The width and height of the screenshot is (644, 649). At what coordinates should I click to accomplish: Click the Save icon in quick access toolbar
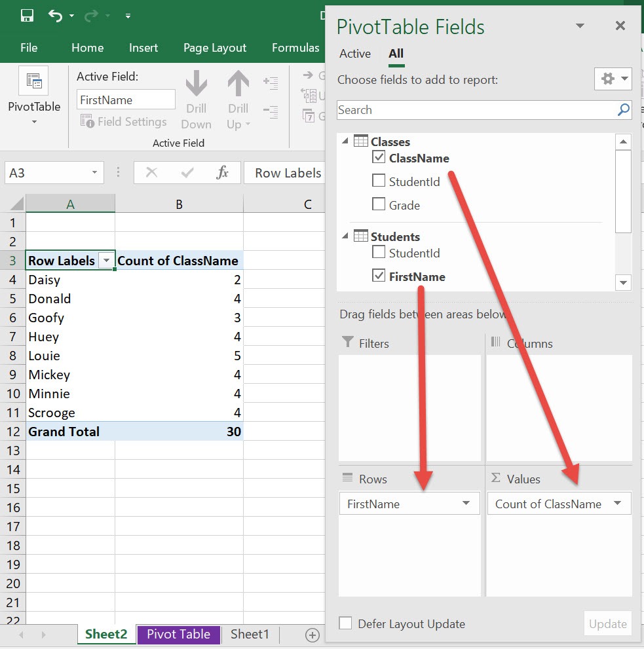pos(27,16)
